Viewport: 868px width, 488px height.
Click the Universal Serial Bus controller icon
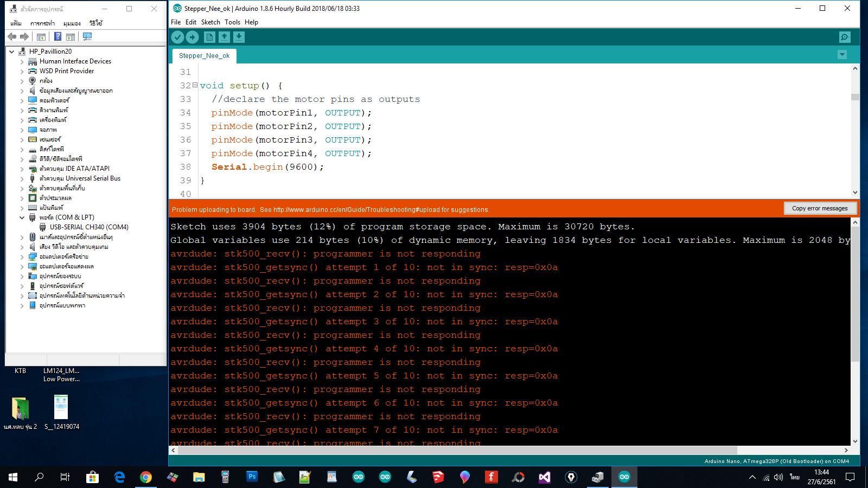tap(33, 178)
